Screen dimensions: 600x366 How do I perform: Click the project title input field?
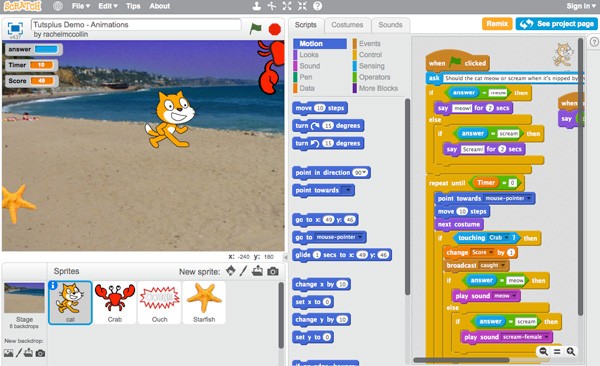click(x=136, y=25)
